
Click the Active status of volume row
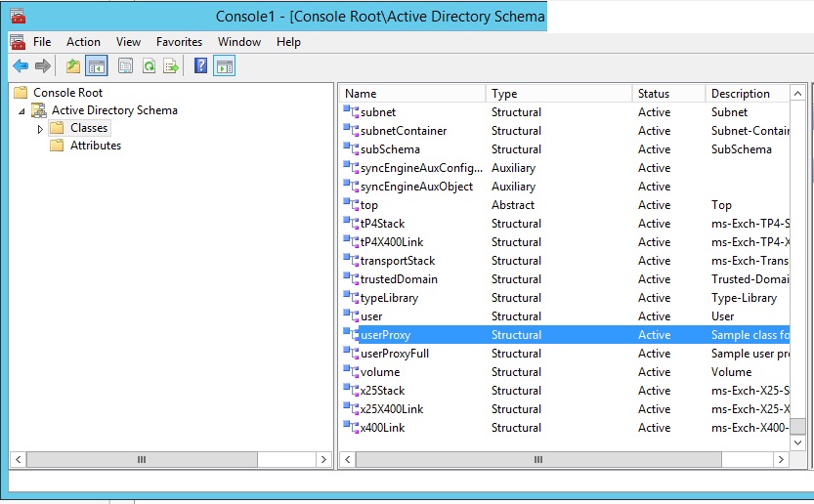click(654, 372)
